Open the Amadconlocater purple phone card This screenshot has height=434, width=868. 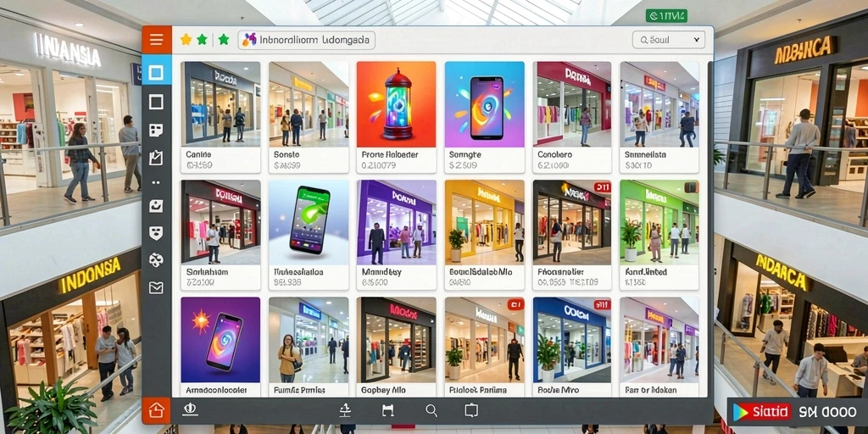(220, 347)
